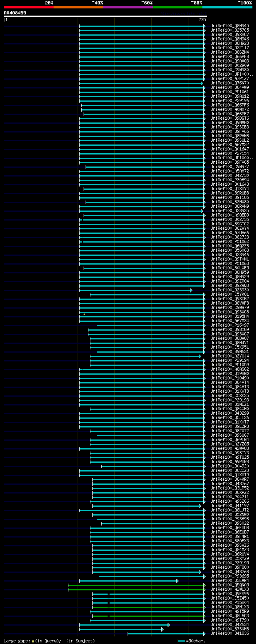
Task: Open hit UniRef100_Q9XHC7
Action: 230,35
